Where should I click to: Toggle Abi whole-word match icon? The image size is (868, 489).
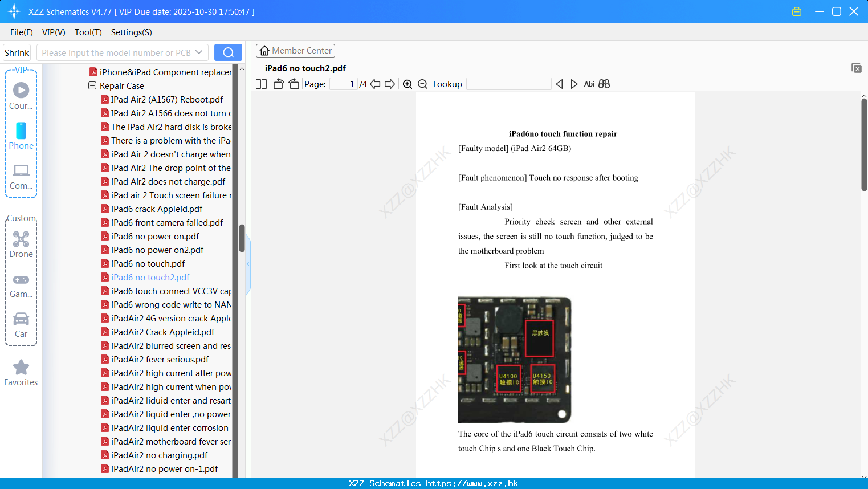click(589, 84)
